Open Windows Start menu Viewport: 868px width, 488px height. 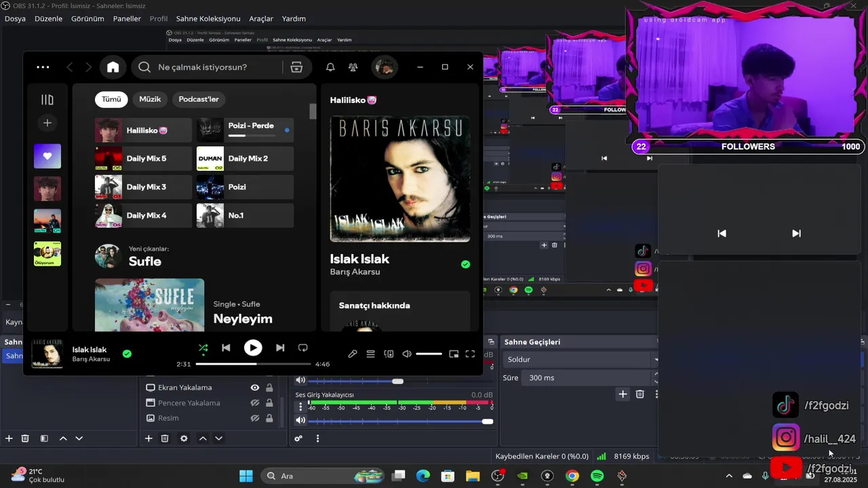[x=245, y=476]
